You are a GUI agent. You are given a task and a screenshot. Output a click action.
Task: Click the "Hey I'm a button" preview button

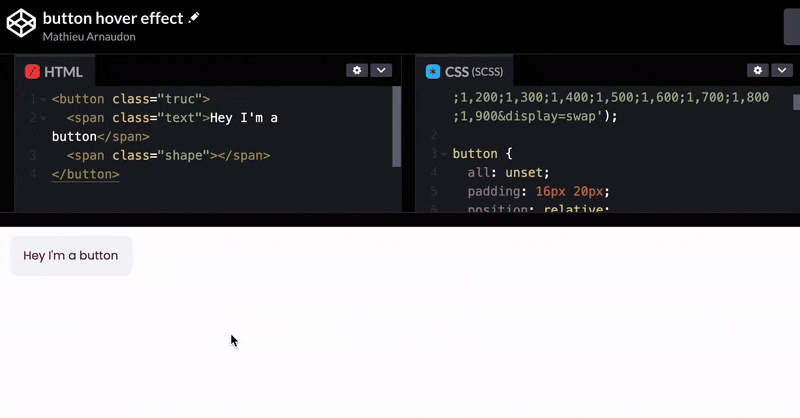coord(71,256)
